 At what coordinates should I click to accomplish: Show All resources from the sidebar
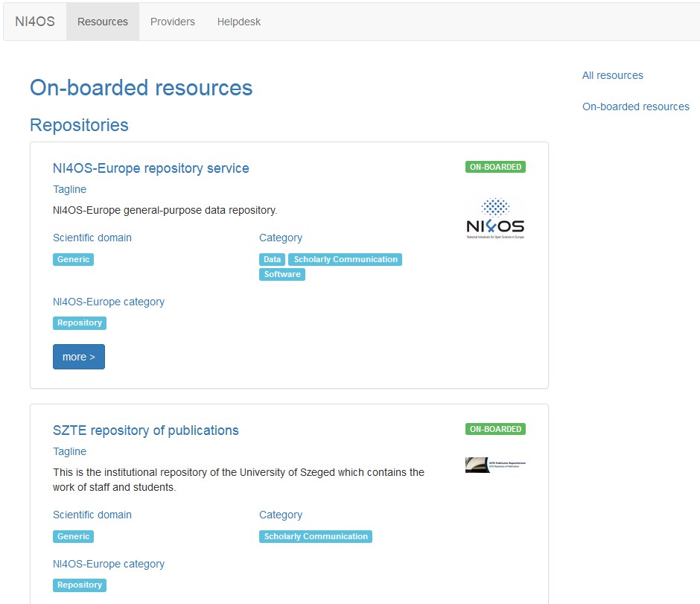612,75
